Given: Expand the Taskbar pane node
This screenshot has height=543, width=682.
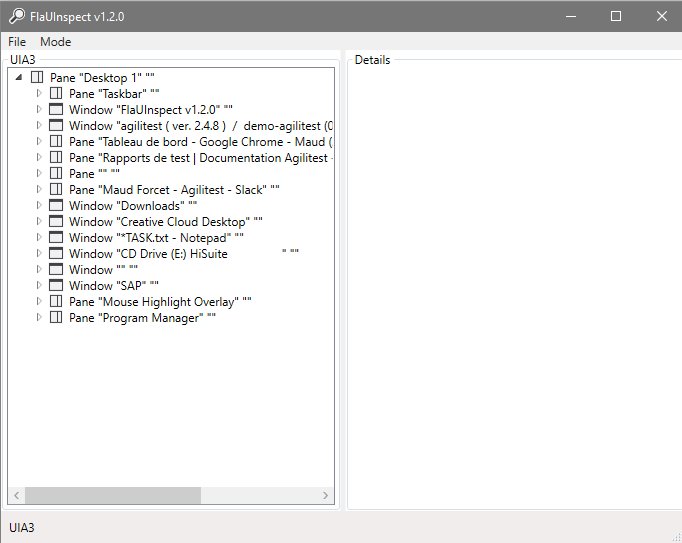Looking at the screenshot, I should [x=39, y=94].
